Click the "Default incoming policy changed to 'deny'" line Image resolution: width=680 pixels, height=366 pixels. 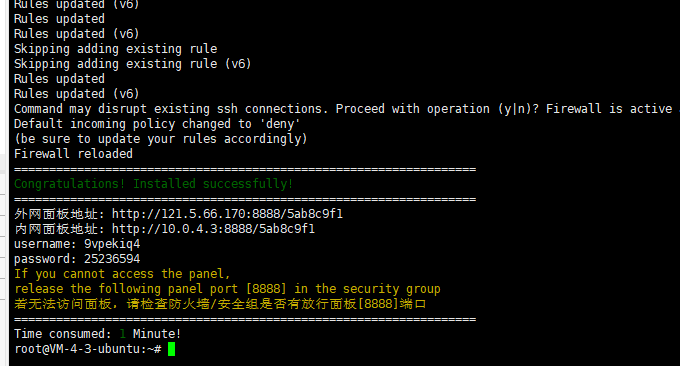(x=157, y=124)
